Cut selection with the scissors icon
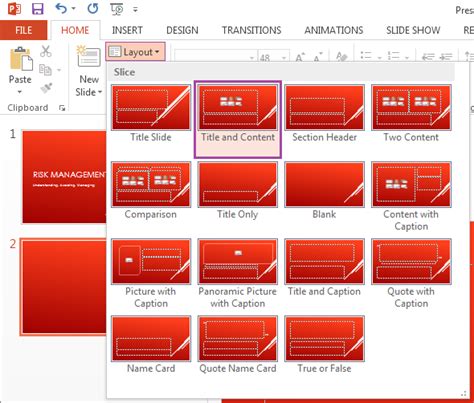 (46, 52)
